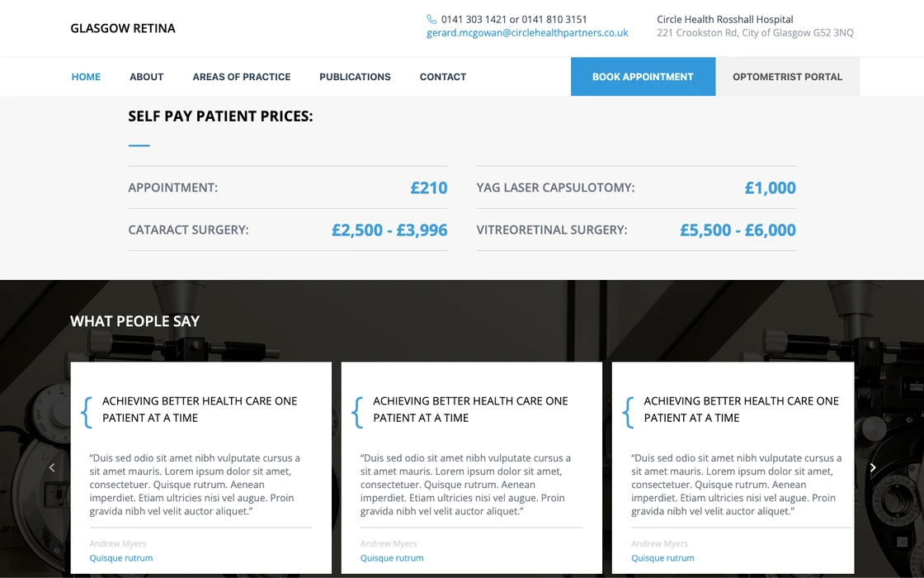Image resolution: width=924 pixels, height=578 pixels.
Task: Email gerard.mcgowan@circlehealthpartners.co.uk link
Action: click(527, 33)
